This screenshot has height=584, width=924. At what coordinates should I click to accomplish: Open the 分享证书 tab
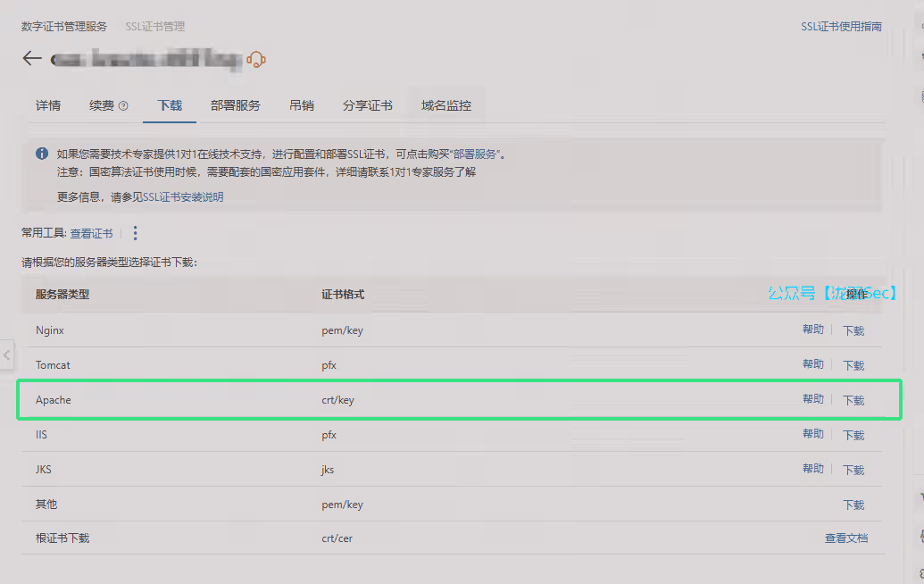tap(368, 105)
